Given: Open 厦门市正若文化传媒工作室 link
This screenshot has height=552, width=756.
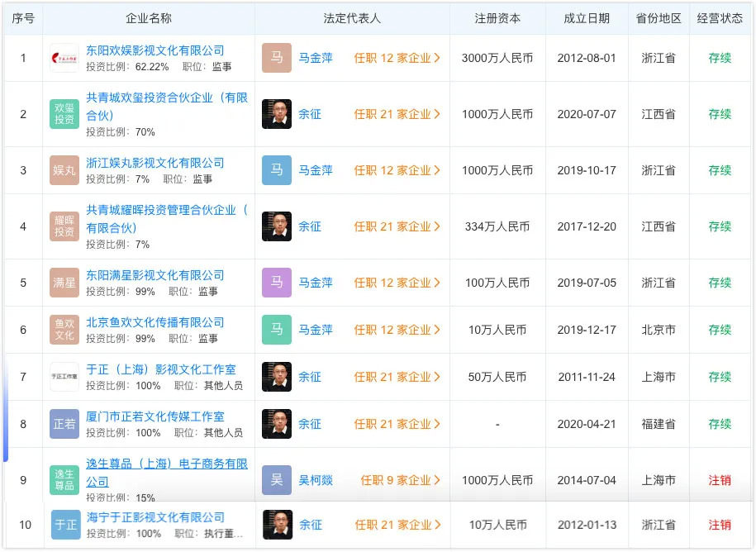Looking at the screenshot, I should 155,416.
